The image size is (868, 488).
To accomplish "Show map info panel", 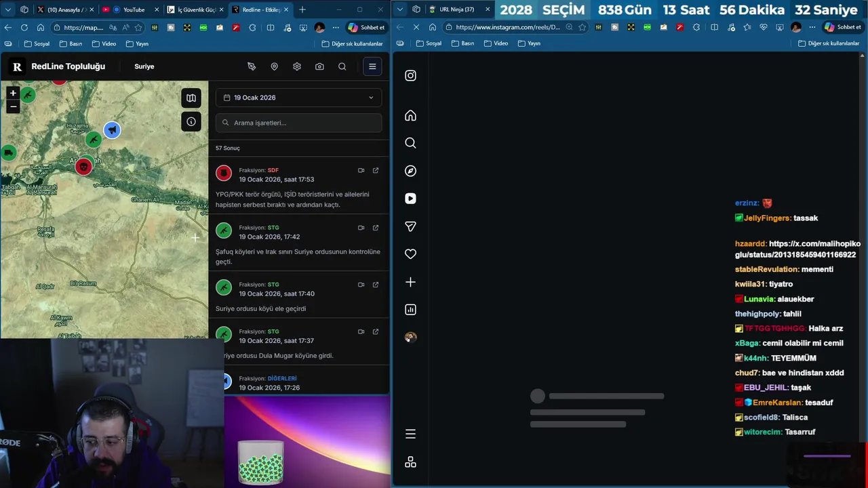I will click(x=191, y=121).
